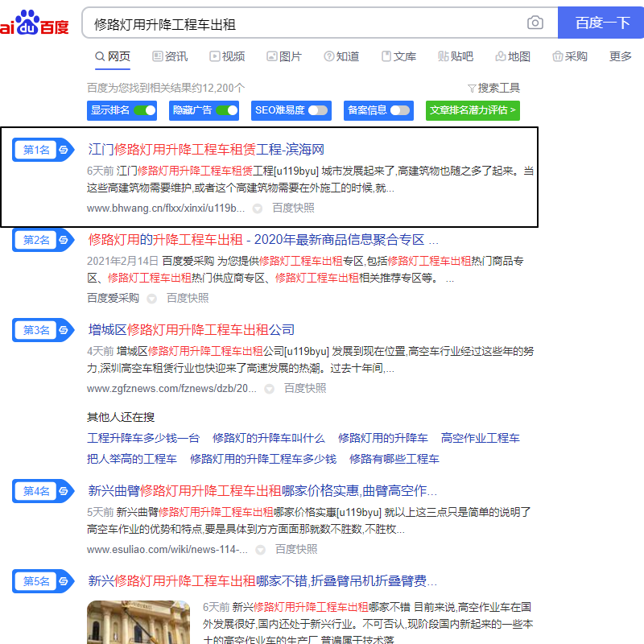Search related query 修路灯用的升降车

click(383, 438)
